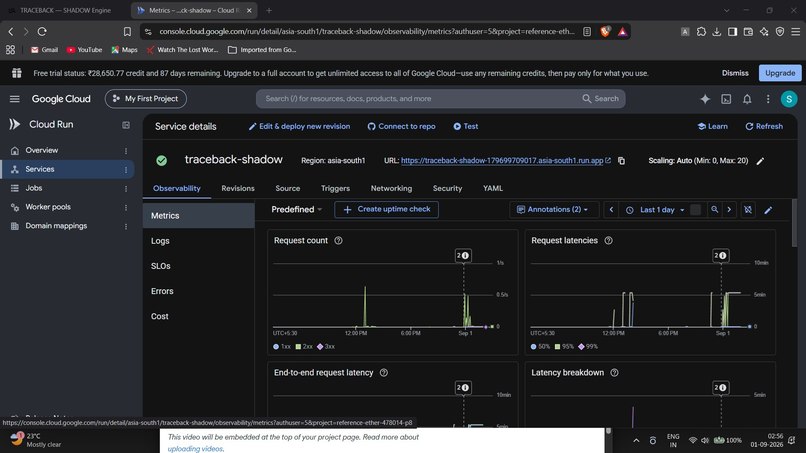Expand the Predefined dashboard dropdown

(297, 209)
